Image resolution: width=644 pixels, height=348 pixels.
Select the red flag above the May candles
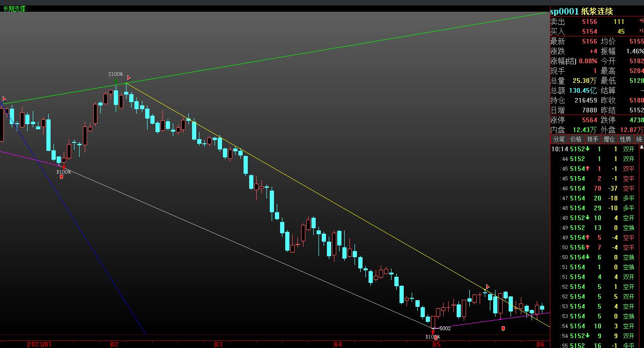pos(488,286)
